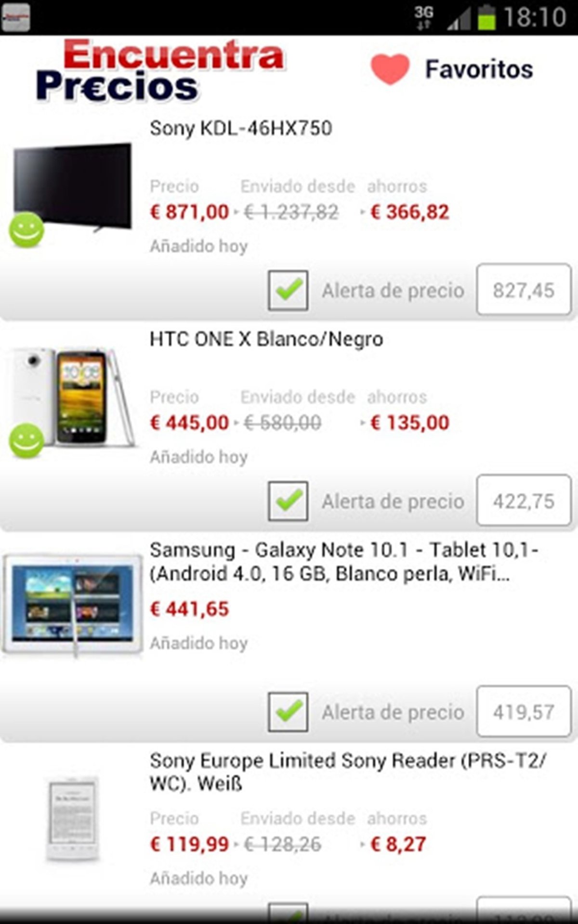Open Sony Europe Limited Sony Reader listing

click(348, 772)
